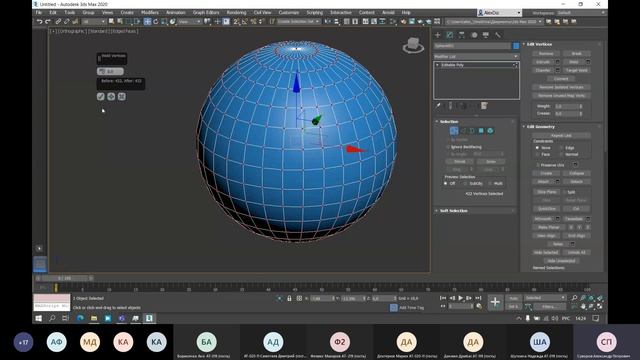Go to the animation end frame

click(478, 298)
